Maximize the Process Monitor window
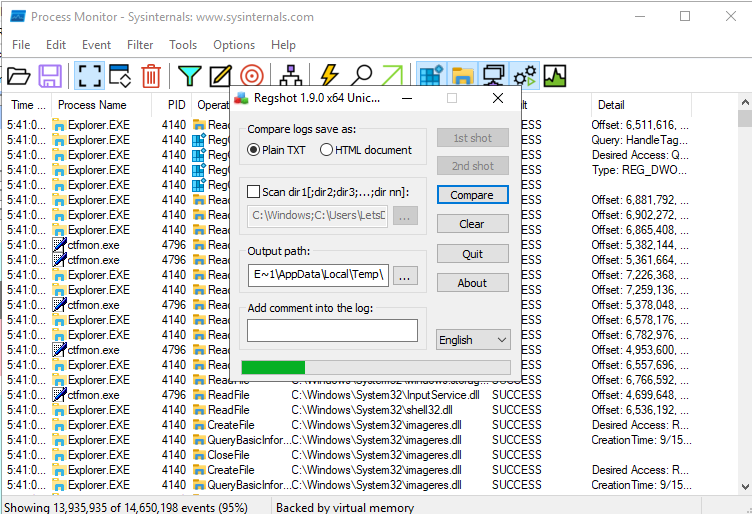Viewport: 752px width, 514px height. coord(685,16)
